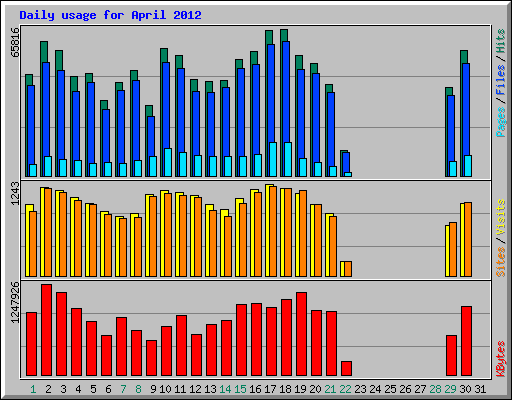Click the orange Sites bar for day 29

pyautogui.click(x=453, y=249)
